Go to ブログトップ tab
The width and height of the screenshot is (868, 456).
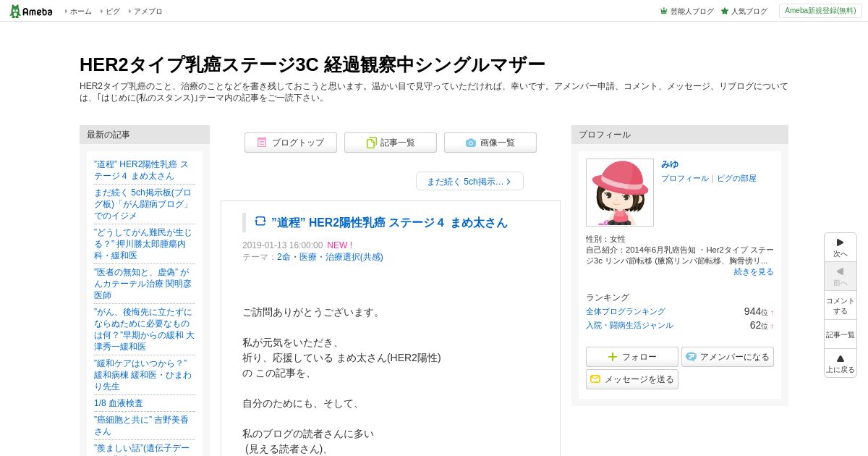291,143
